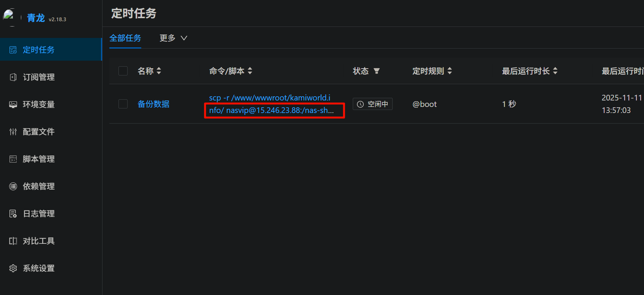Check the 备份数据 row checkbox
The image size is (644, 295).
[123, 104]
